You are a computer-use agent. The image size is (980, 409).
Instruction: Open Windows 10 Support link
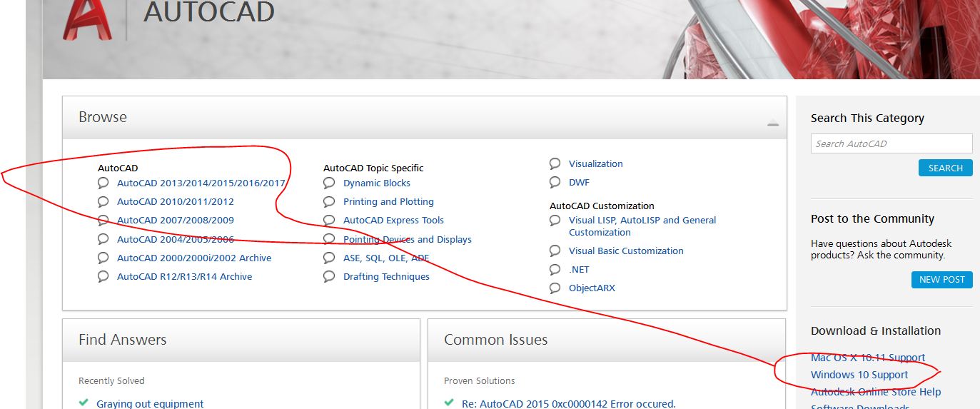tap(859, 375)
